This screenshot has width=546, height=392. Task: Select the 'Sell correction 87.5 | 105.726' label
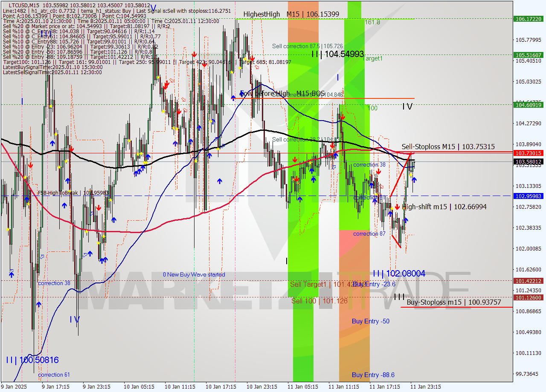click(x=308, y=46)
